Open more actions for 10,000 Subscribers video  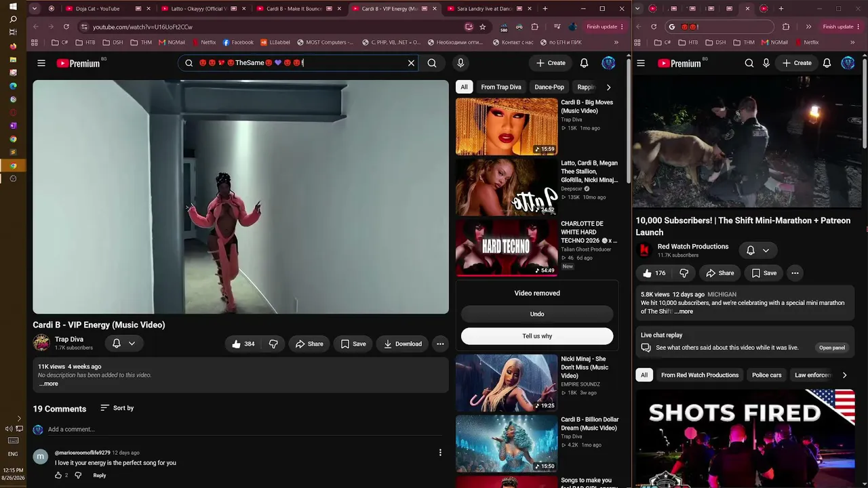pos(795,273)
